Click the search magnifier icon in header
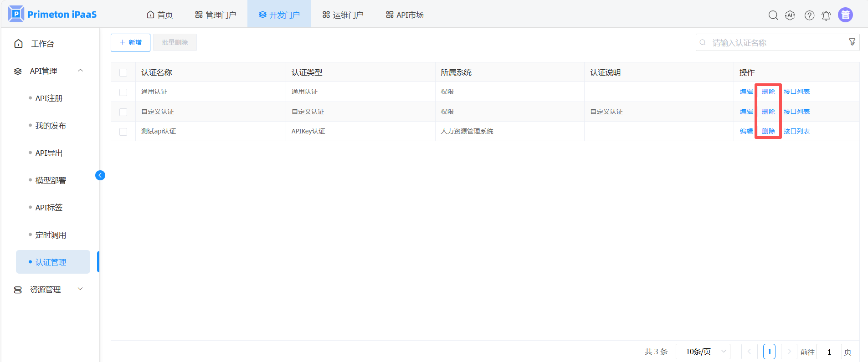Viewport: 868px width, 362px height. click(x=773, y=15)
